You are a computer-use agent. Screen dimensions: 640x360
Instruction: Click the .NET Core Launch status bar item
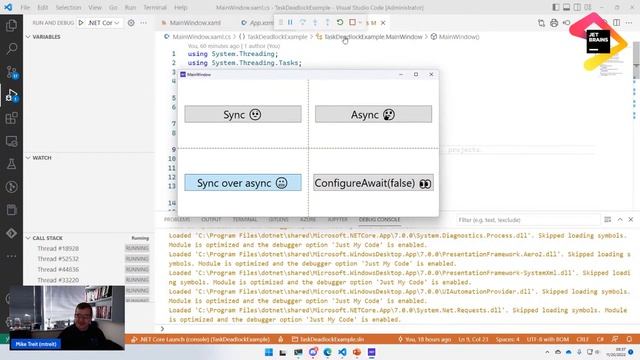[200, 339]
